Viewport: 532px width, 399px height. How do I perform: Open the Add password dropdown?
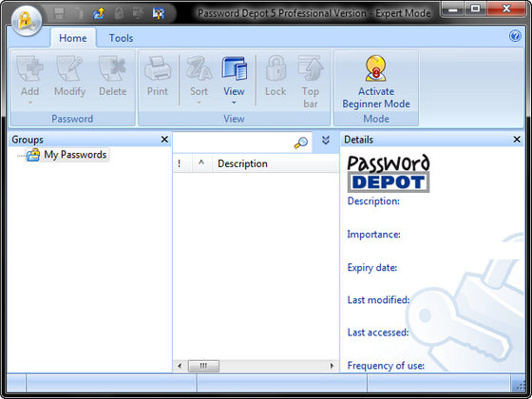(x=29, y=81)
